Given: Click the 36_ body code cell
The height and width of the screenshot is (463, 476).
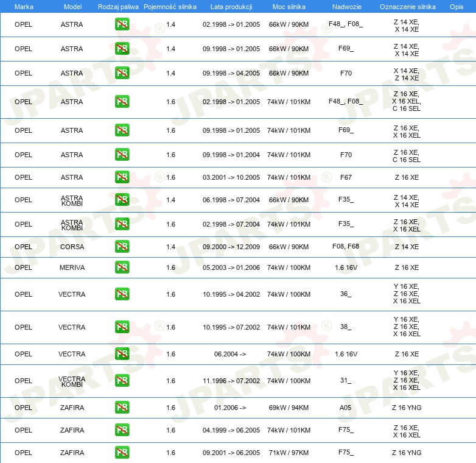Looking at the screenshot, I should 346,294.
